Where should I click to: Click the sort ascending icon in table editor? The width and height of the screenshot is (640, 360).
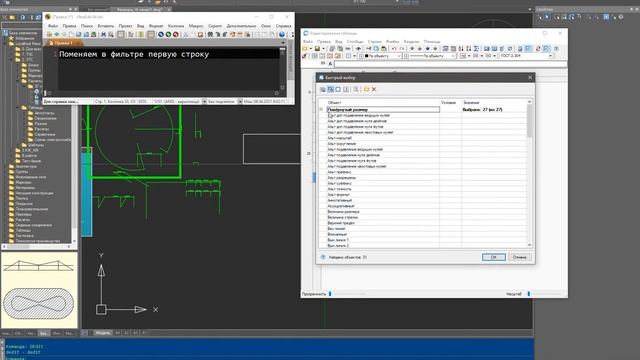coord(461,49)
